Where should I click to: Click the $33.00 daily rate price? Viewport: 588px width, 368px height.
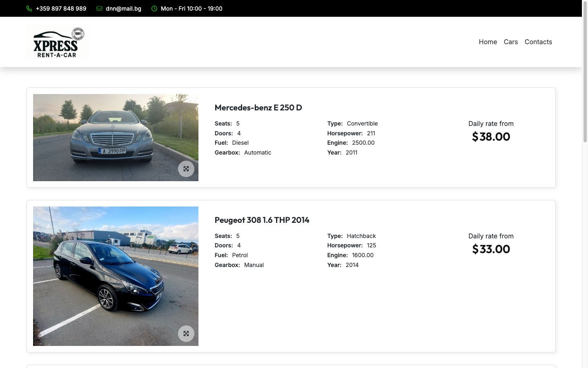(x=491, y=249)
